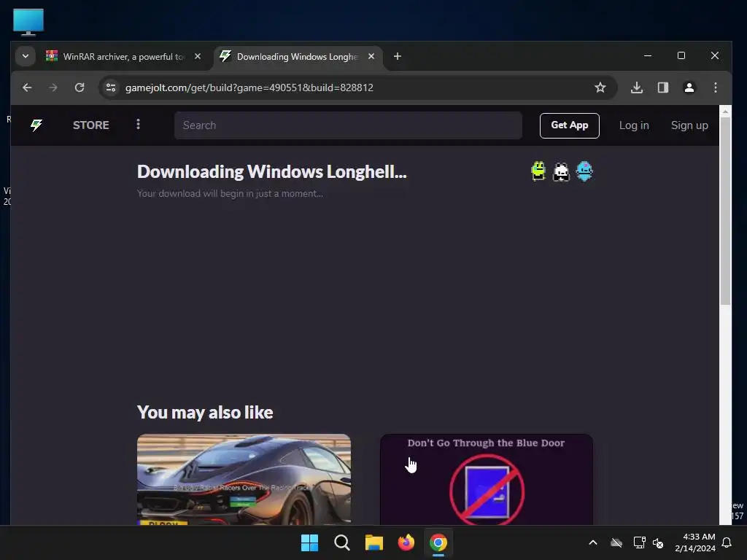Click the 'Downloading Windows Longhell...' heading
Viewport: 747px width, 560px height.
(x=271, y=172)
